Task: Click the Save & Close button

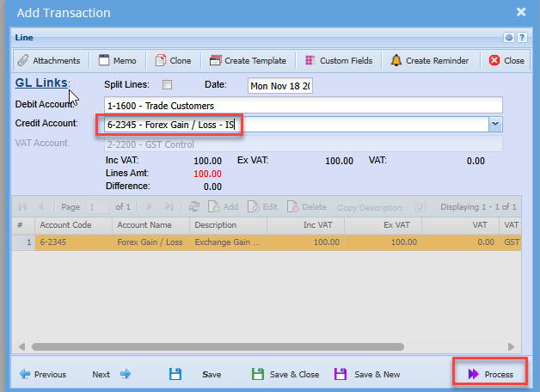Action: (285, 374)
